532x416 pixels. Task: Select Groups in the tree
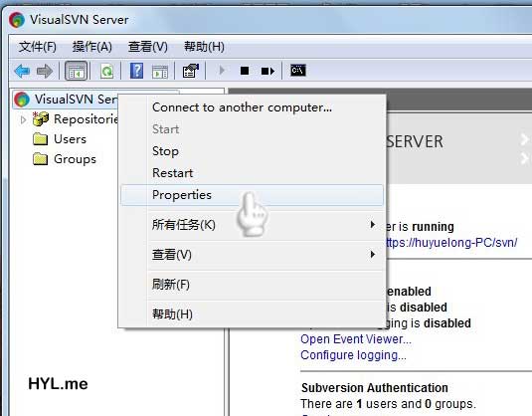tap(75, 159)
